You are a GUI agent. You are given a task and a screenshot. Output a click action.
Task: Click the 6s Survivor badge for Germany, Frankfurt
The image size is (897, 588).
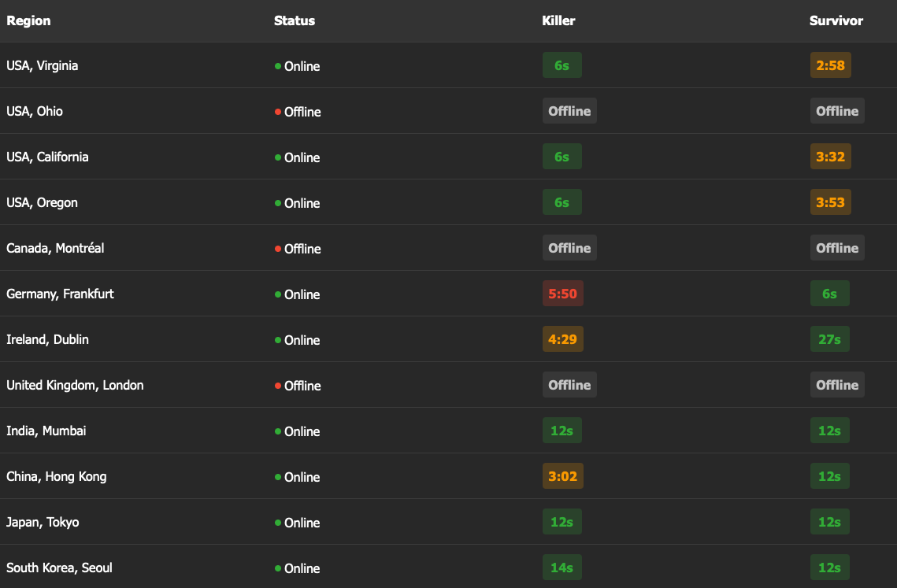point(829,294)
